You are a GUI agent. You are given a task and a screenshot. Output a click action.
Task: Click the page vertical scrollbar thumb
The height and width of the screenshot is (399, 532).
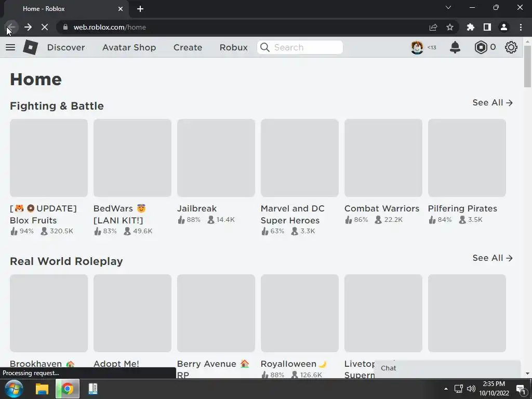point(527,66)
